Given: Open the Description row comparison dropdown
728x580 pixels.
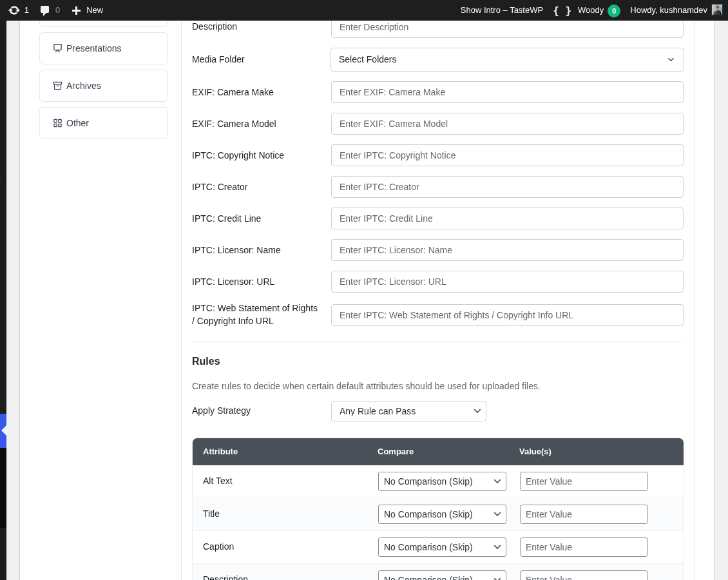Looking at the screenshot, I should click(x=442, y=578).
